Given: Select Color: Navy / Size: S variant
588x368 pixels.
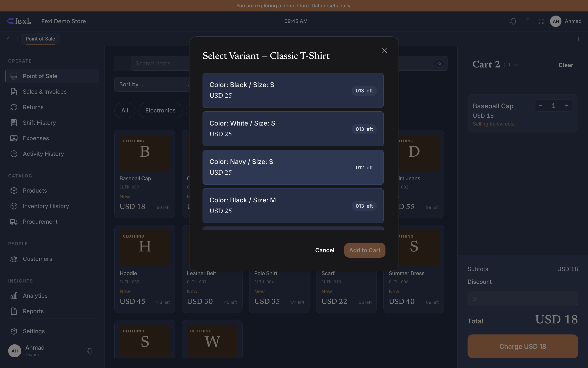Looking at the screenshot, I should (x=293, y=167).
